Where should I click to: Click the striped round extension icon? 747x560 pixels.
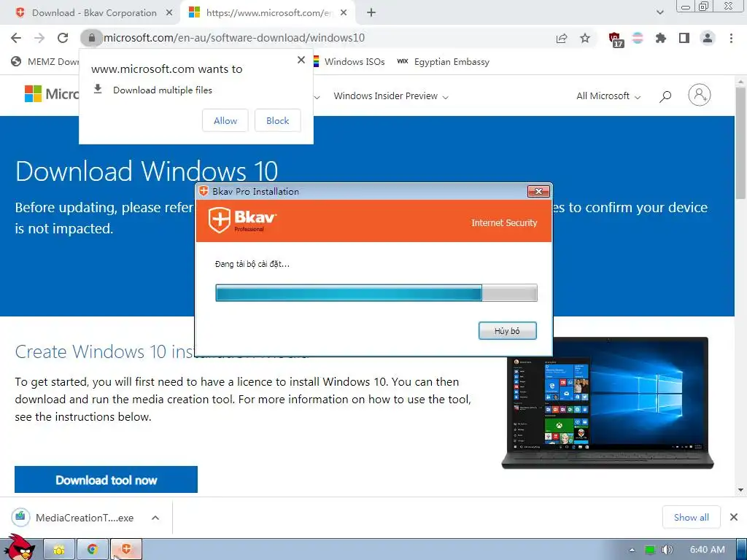tap(638, 38)
